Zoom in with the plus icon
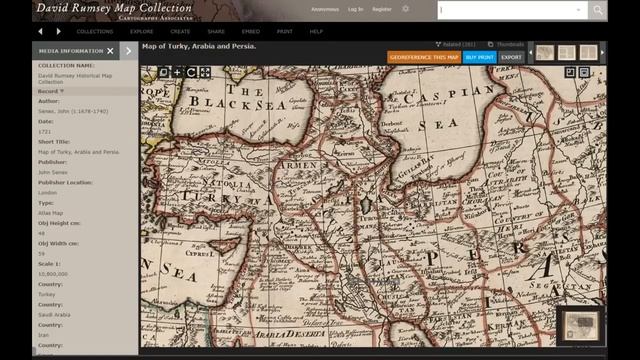The width and height of the screenshot is (640, 360). pyautogui.click(x=178, y=72)
